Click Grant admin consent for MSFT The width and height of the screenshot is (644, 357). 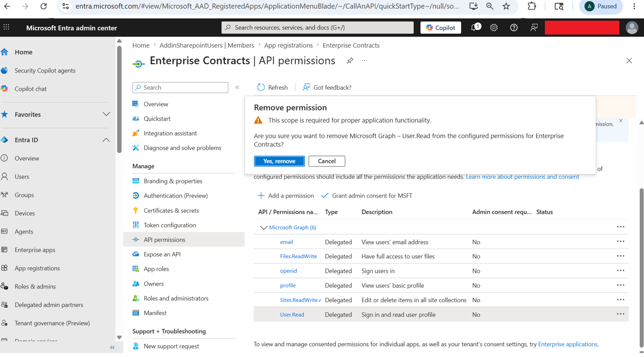click(x=366, y=196)
